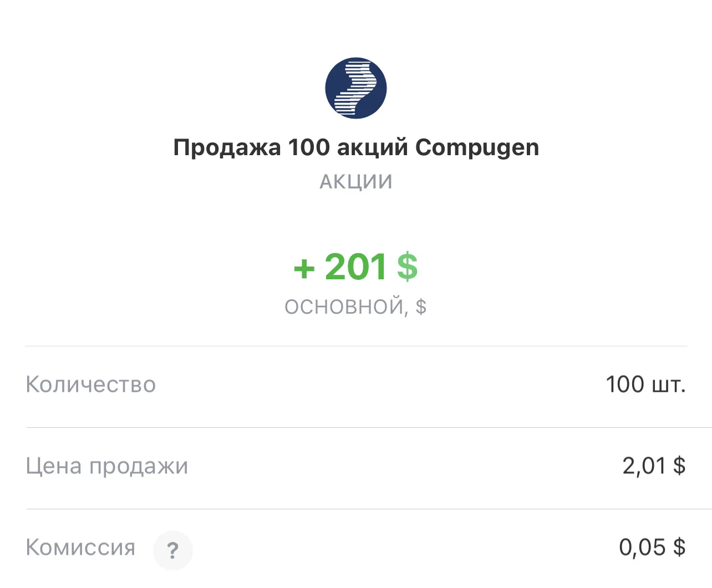Tap the gray АКЦИИ category label
The height and width of the screenshot is (588, 712).
pyautogui.click(x=356, y=182)
